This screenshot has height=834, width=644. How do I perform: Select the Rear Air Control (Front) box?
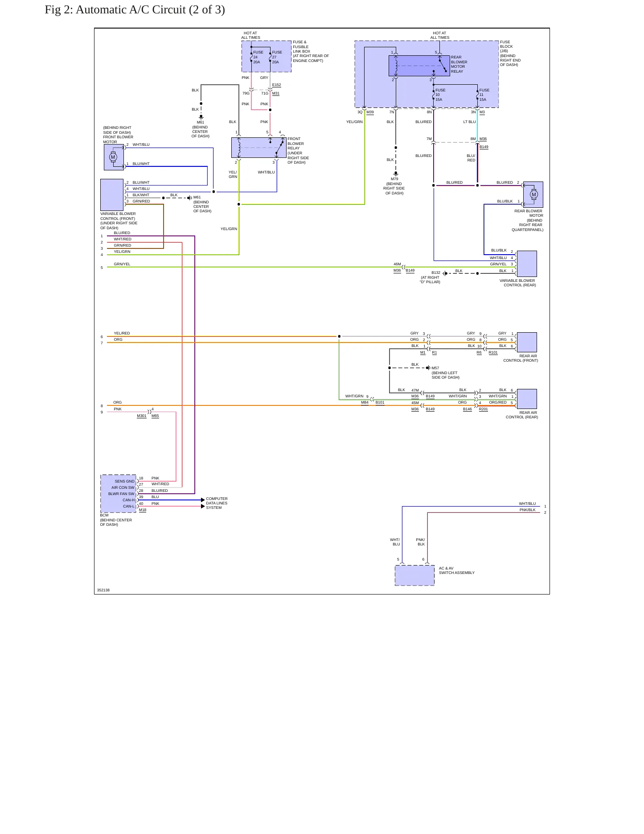527,343
